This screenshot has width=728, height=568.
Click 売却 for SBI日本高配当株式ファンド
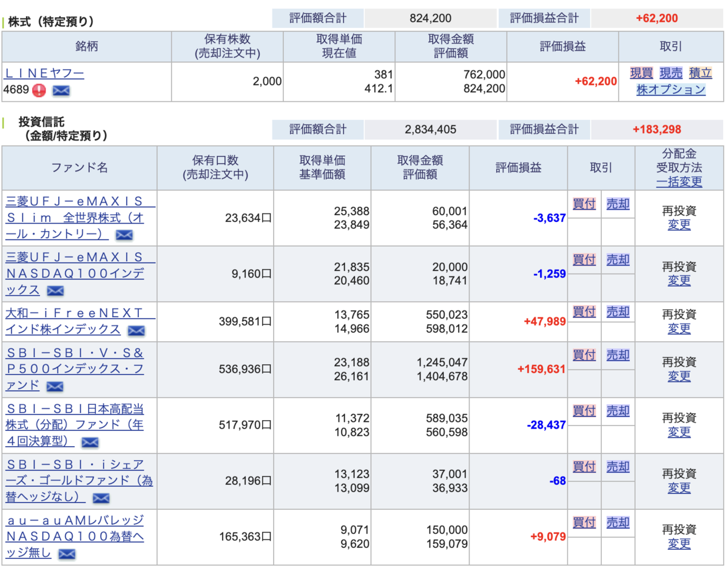tap(618, 411)
